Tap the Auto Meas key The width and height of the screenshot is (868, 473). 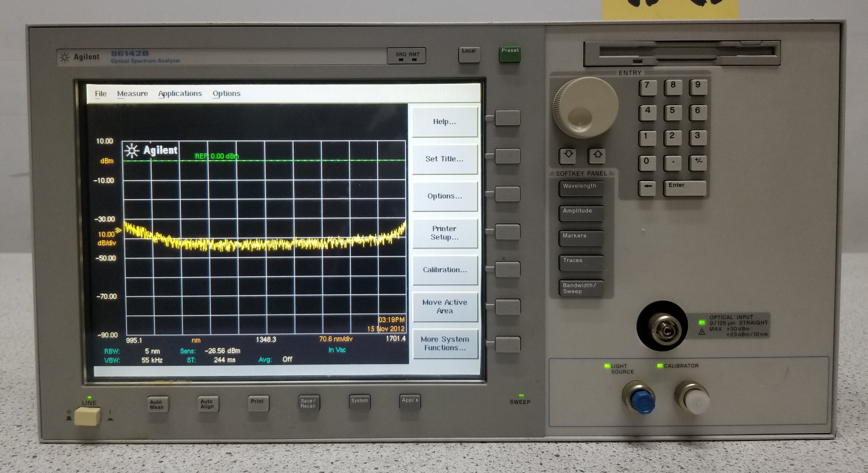tap(157, 404)
